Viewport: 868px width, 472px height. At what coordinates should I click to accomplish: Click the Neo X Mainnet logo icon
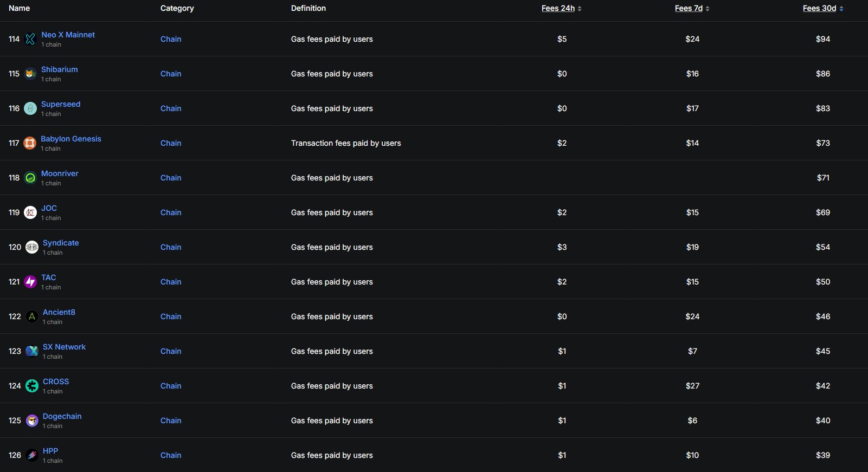(x=30, y=39)
